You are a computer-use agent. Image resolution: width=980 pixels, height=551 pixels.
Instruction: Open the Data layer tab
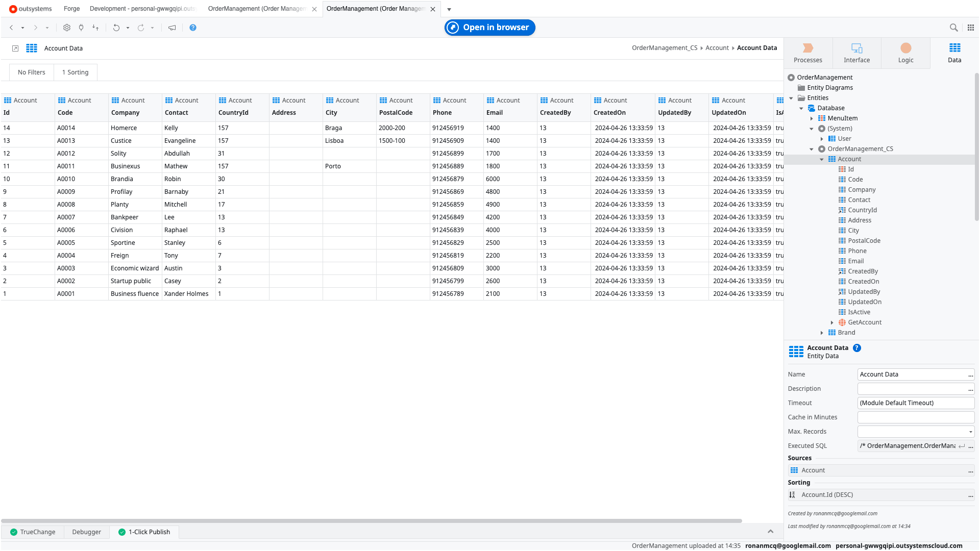coord(955,53)
